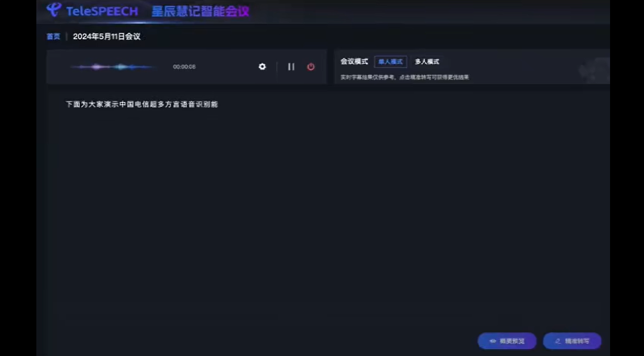
Task: Click the transcript line 下面为大家演示中国电信
Action: [142, 104]
